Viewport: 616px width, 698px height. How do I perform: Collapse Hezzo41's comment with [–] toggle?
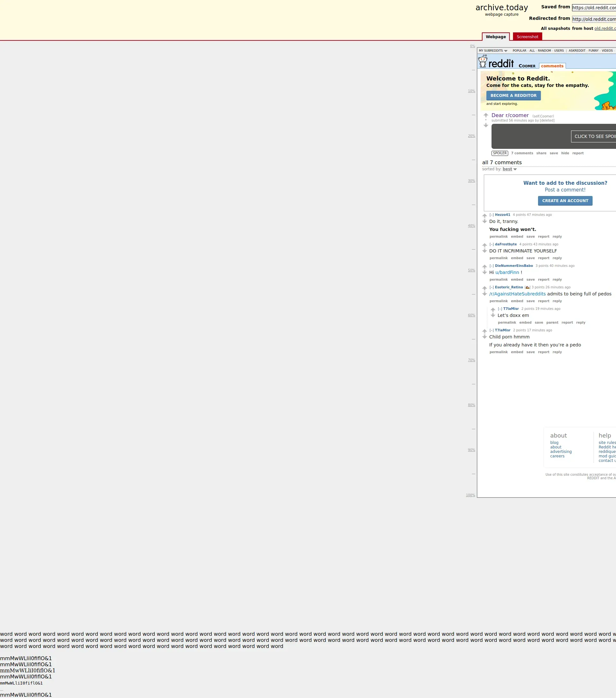pyautogui.click(x=492, y=215)
